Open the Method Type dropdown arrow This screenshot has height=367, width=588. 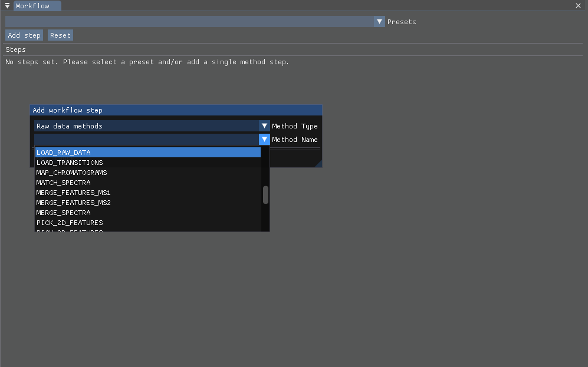point(264,126)
